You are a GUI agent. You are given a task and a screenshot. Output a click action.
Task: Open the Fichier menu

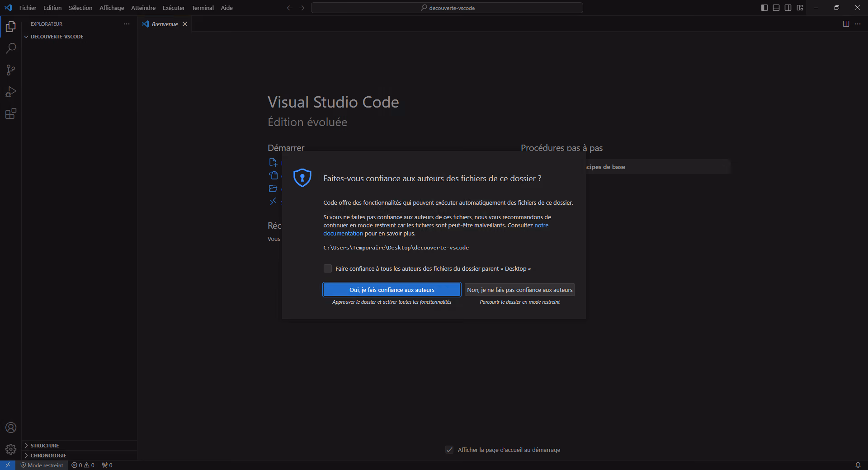pos(28,8)
